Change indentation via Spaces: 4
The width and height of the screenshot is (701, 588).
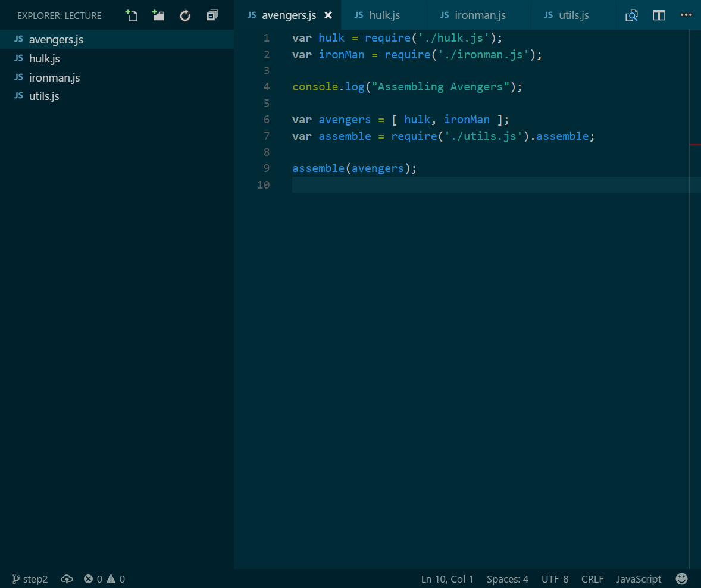point(508,579)
